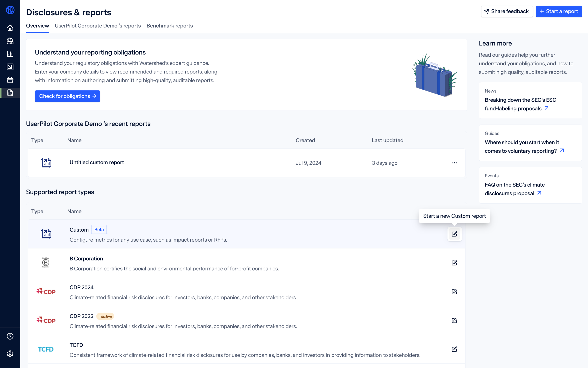Screen dimensions: 588x368
Task: Switch to Benchmark reports tab
Action: pyautogui.click(x=170, y=26)
